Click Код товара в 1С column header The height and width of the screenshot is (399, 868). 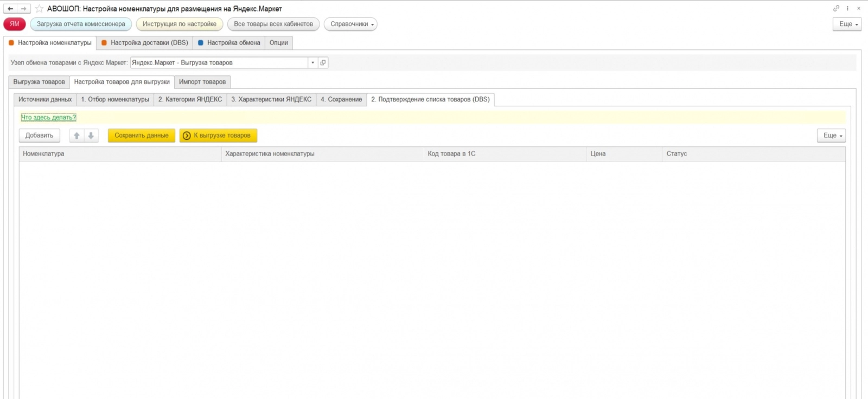pyautogui.click(x=505, y=154)
